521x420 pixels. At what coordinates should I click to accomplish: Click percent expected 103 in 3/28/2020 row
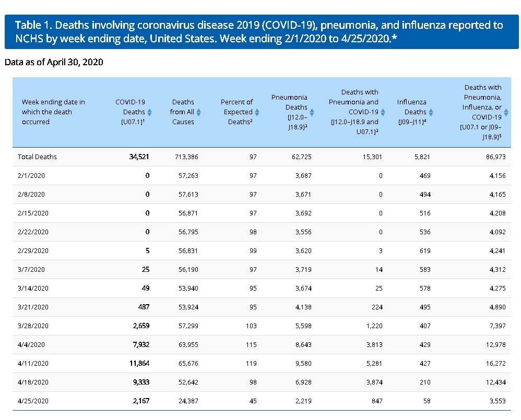[251, 326]
